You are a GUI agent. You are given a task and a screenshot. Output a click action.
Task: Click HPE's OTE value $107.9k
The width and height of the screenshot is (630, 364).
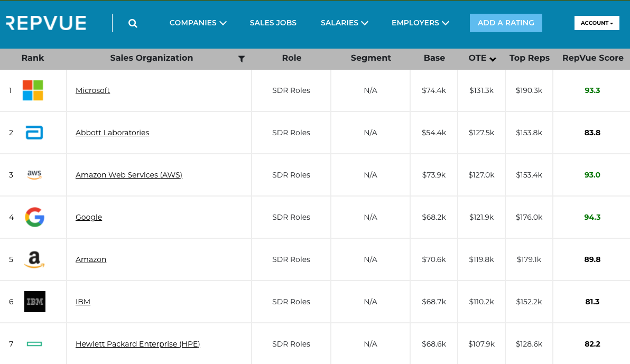[x=481, y=344]
